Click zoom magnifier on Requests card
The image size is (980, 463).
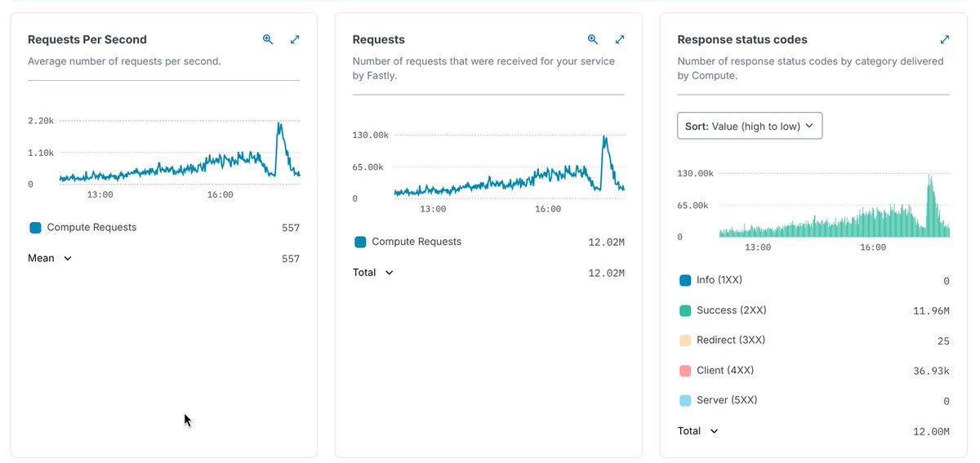593,39
